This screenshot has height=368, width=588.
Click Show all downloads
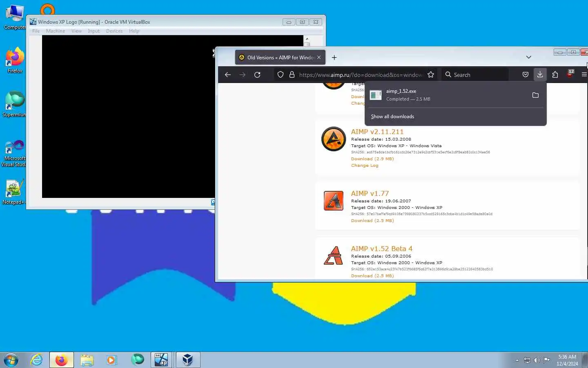pyautogui.click(x=392, y=117)
